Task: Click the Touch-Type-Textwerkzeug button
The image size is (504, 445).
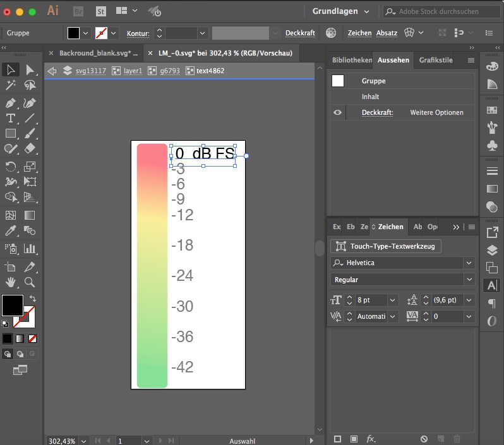Action: (x=386, y=246)
